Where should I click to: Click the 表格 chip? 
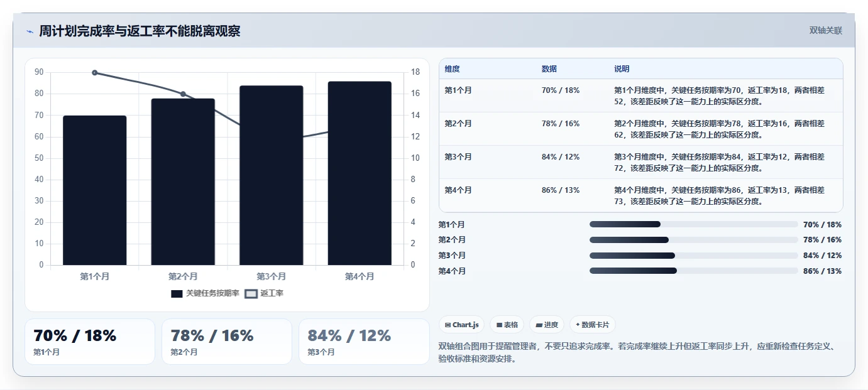click(507, 325)
